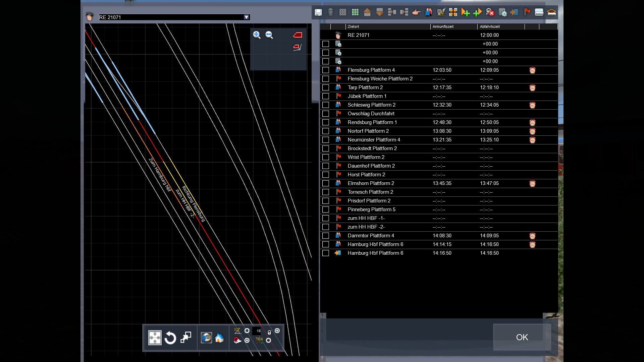Viewport: 644px width, 362px height.
Task: Click the blue house home icon
Action: tap(219, 338)
